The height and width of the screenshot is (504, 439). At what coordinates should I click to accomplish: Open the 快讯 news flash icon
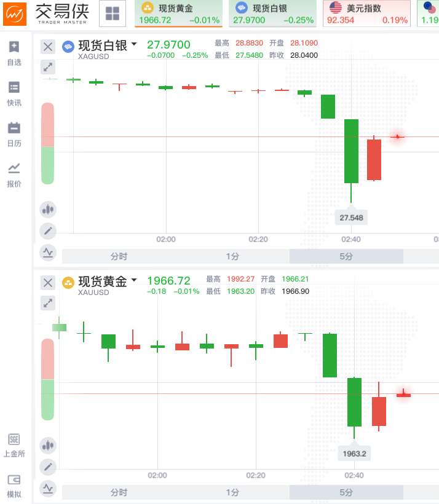coord(14,93)
